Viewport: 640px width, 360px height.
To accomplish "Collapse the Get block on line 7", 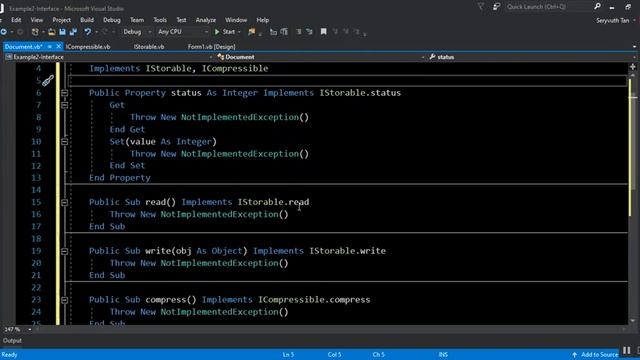I will (x=64, y=105).
